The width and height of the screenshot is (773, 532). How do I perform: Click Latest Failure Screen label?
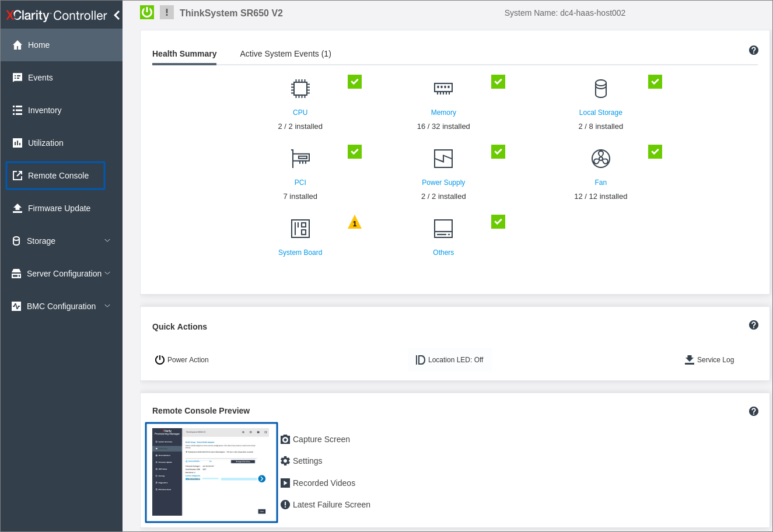[331, 505]
